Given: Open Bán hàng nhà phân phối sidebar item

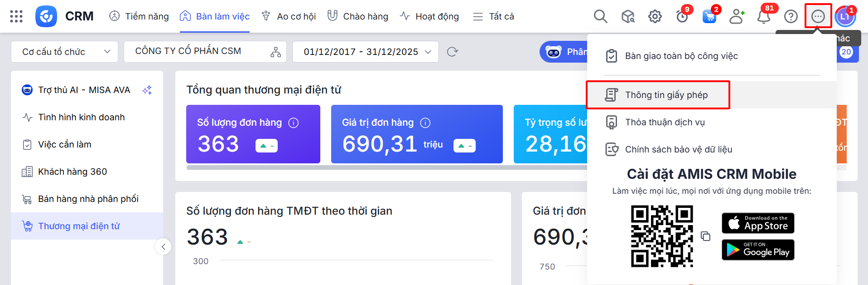Looking at the screenshot, I should click(x=87, y=199).
